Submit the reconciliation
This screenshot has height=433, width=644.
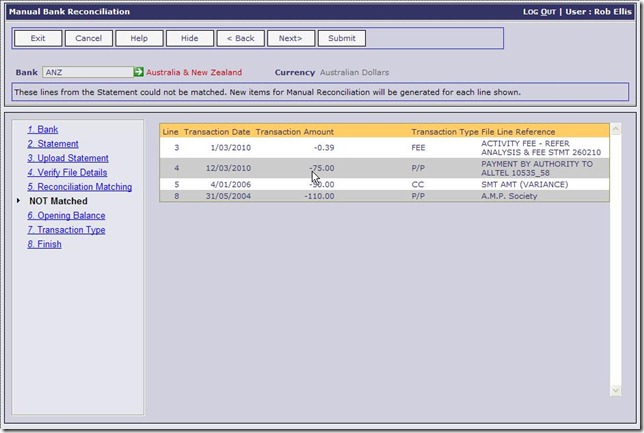click(x=341, y=39)
